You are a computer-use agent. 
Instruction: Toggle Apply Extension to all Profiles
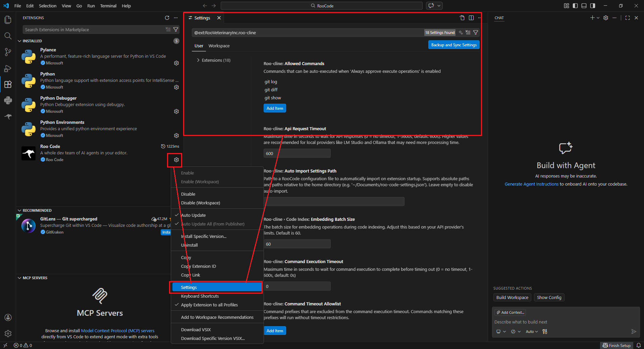click(209, 305)
